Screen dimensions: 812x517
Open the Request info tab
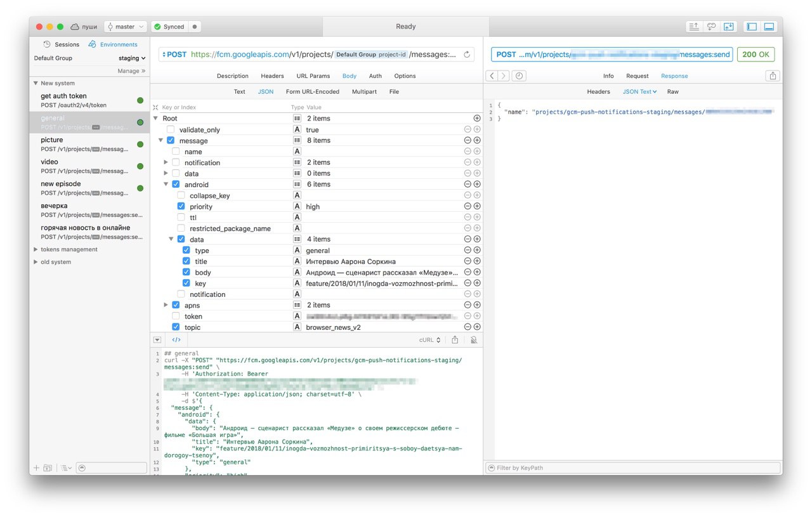tap(637, 76)
